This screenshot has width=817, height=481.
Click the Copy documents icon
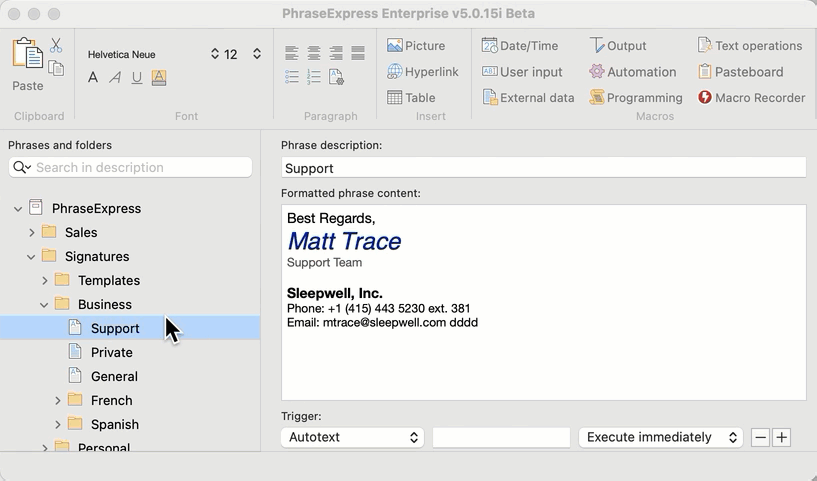coord(56,68)
